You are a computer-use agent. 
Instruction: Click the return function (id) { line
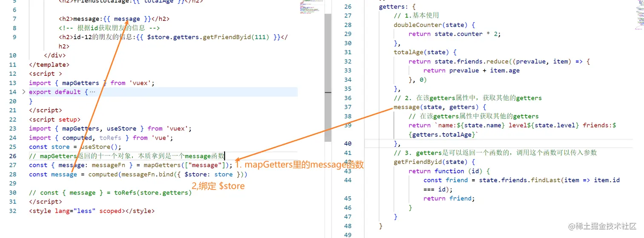[449, 171]
